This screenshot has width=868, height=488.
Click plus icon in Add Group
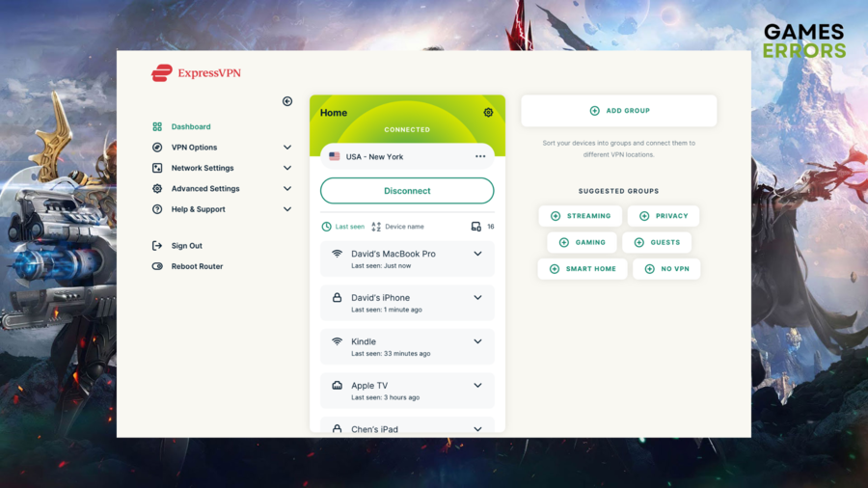tap(594, 111)
